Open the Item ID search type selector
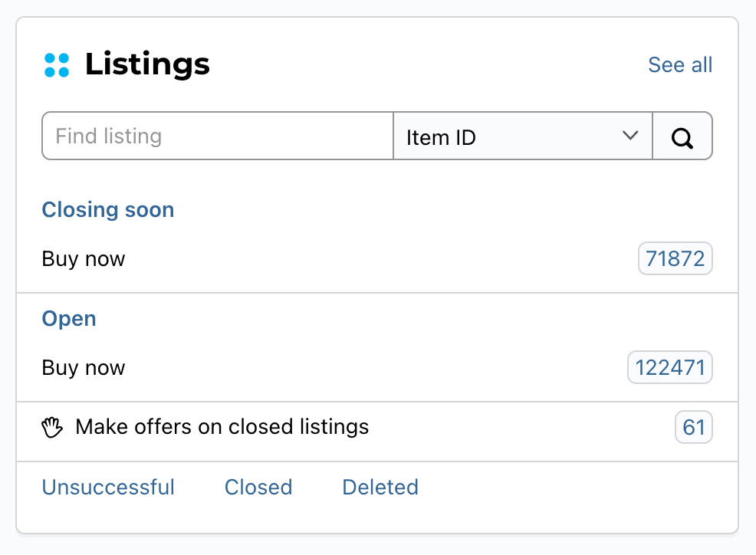 tap(523, 136)
